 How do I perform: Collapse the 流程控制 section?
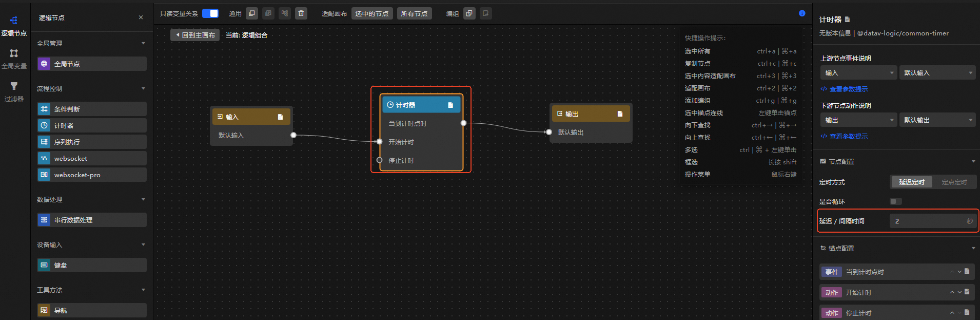click(x=143, y=88)
